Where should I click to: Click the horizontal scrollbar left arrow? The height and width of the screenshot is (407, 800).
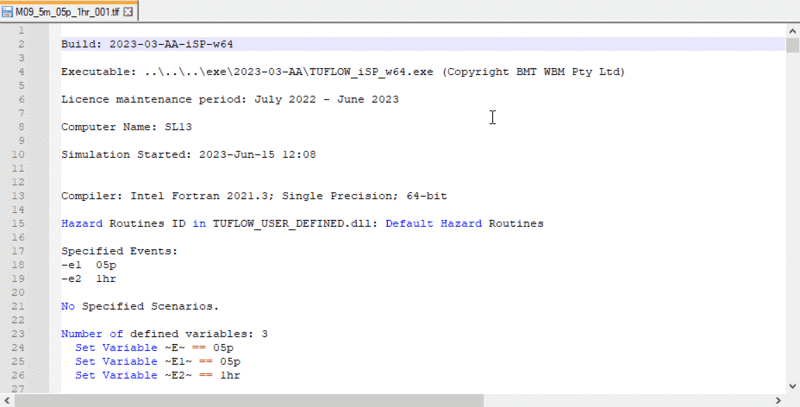point(7,400)
